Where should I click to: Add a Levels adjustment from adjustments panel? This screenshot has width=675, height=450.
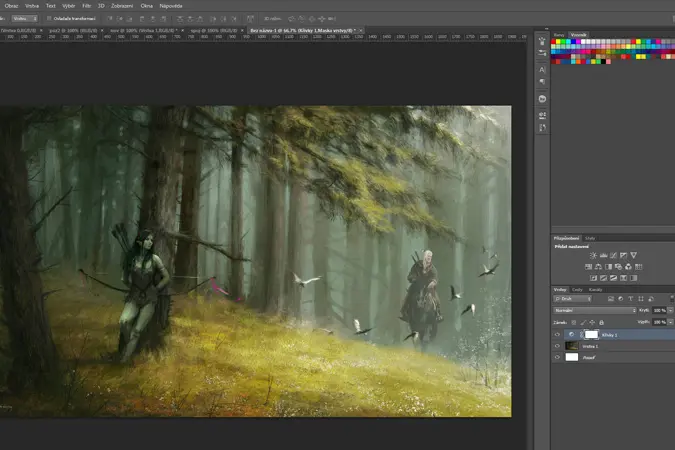[604, 255]
